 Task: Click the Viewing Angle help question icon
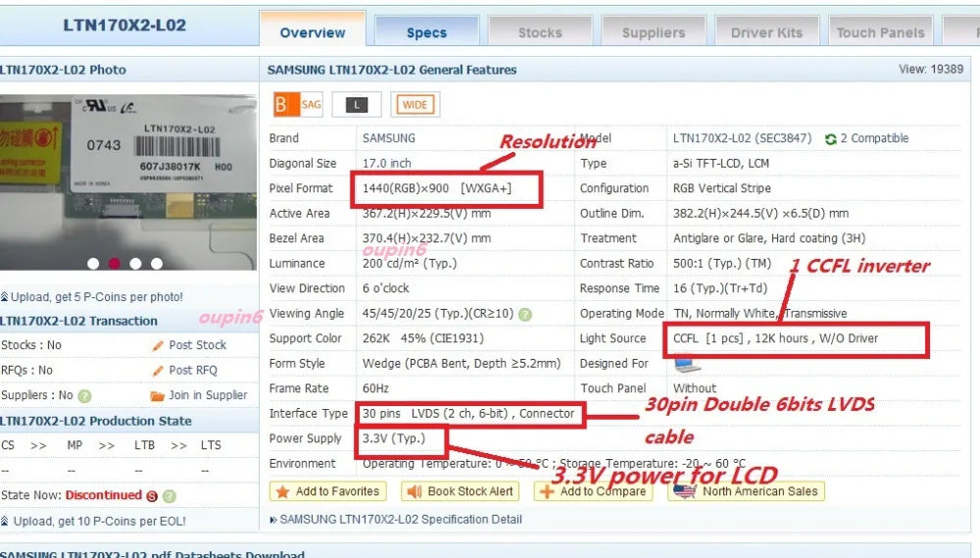pyautogui.click(x=525, y=314)
